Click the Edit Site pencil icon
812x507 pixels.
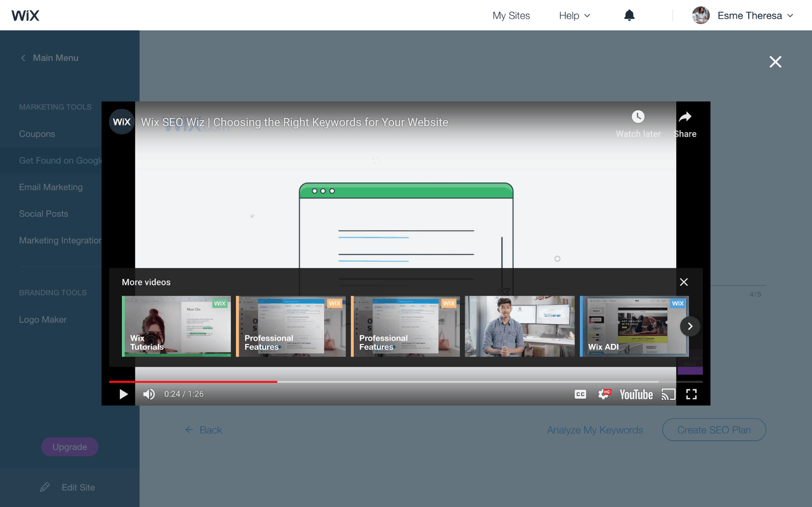(x=45, y=487)
